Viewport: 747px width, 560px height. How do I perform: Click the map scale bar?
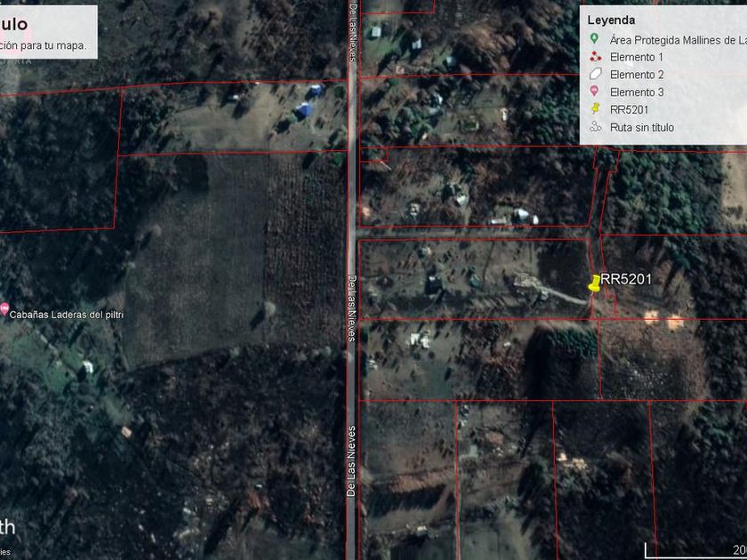click(x=695, y=550)
